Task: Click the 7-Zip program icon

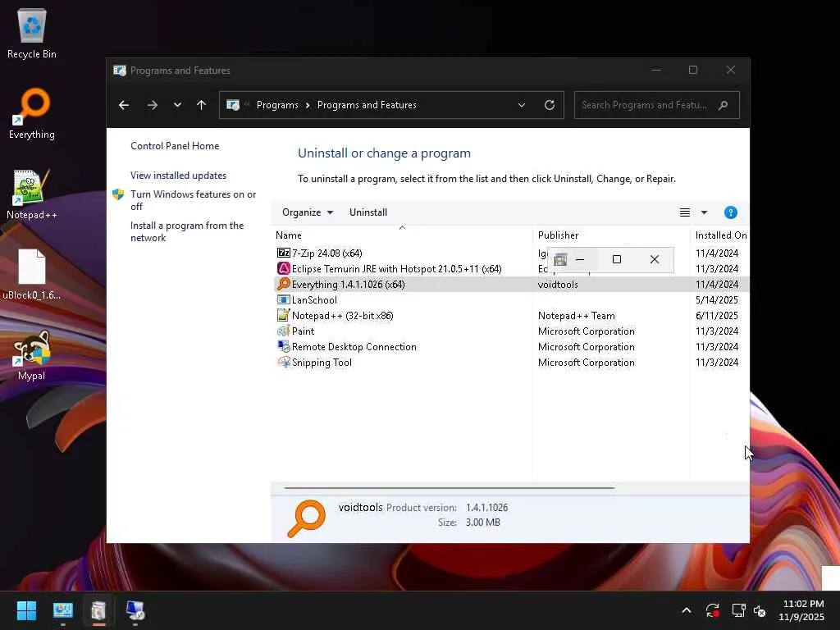Action: 283,253
